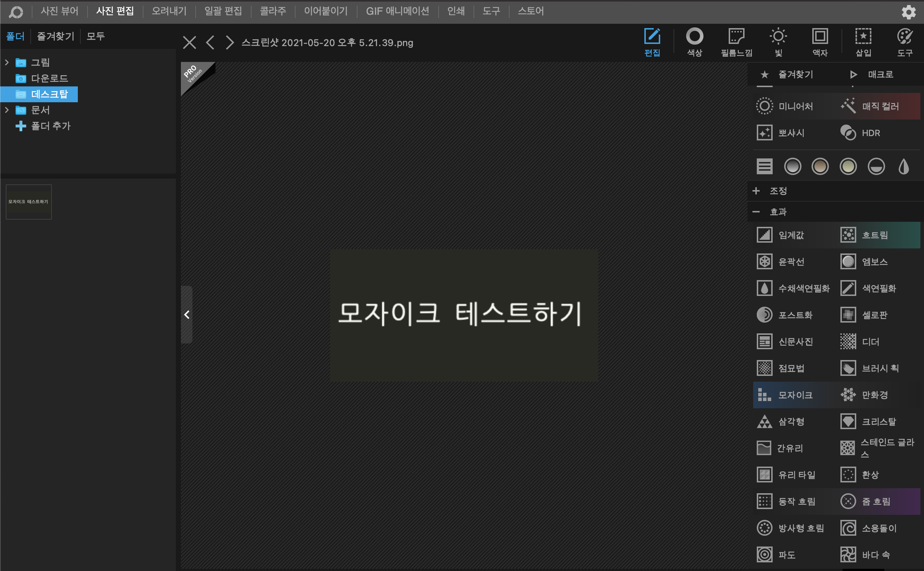Image resolution: width=924 pixels, height=571 pixels.
Task: Click the 엠보스 emboss effect icon
Action: pos(848,261)
